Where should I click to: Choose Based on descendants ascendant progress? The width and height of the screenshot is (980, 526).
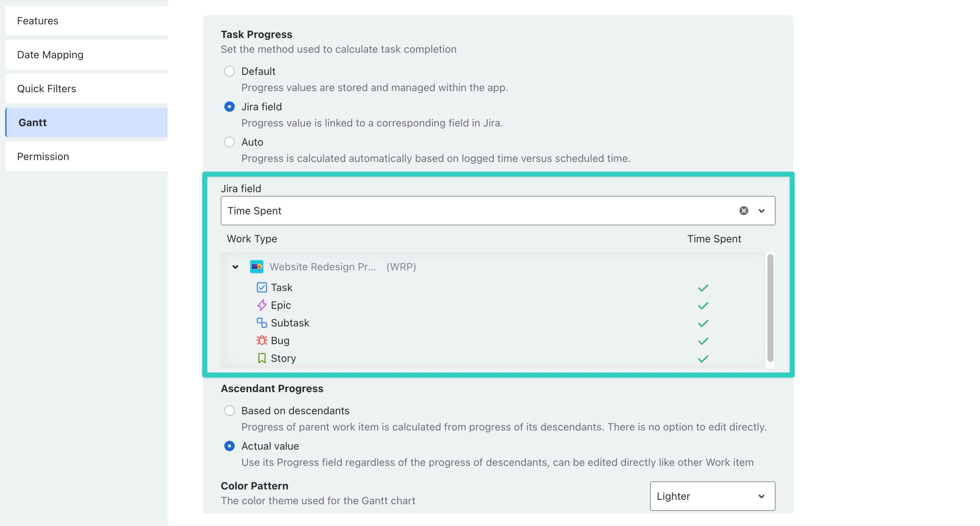pos(230,411)
